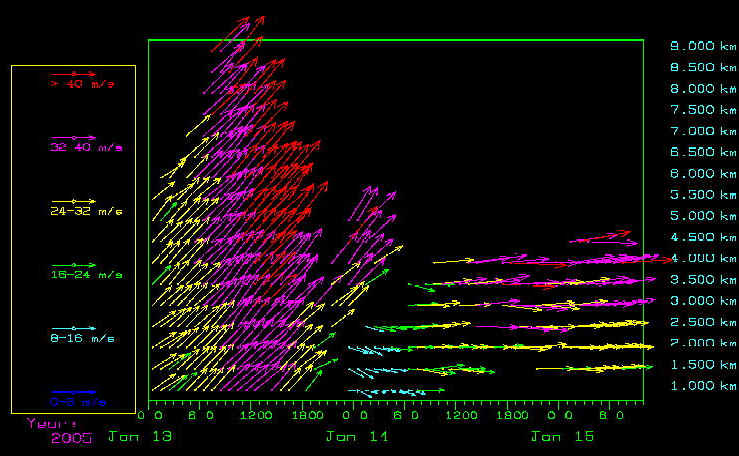Click the yellow 24-32 m/s legend arrow
The image size is (739, 456).
(73, 201)
